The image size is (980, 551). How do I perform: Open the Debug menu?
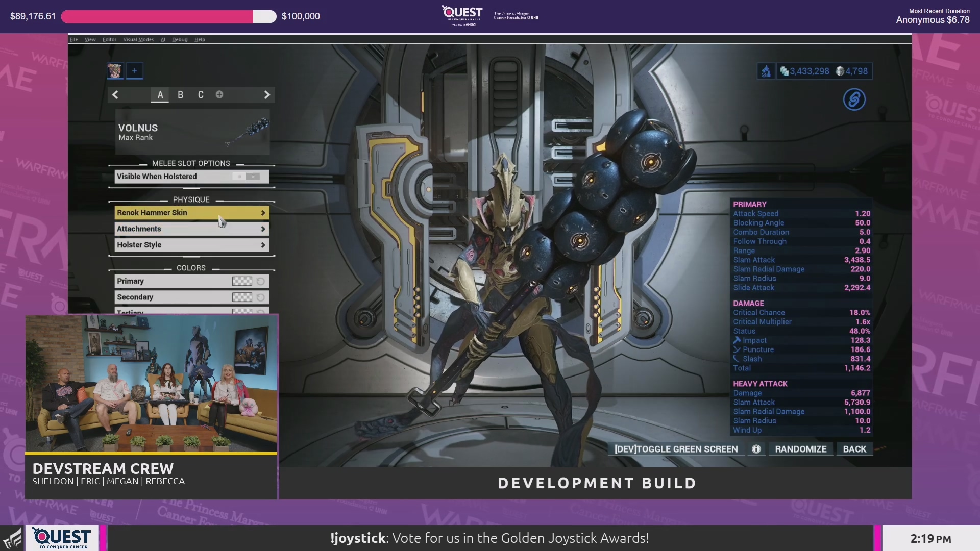pos(180,39)
